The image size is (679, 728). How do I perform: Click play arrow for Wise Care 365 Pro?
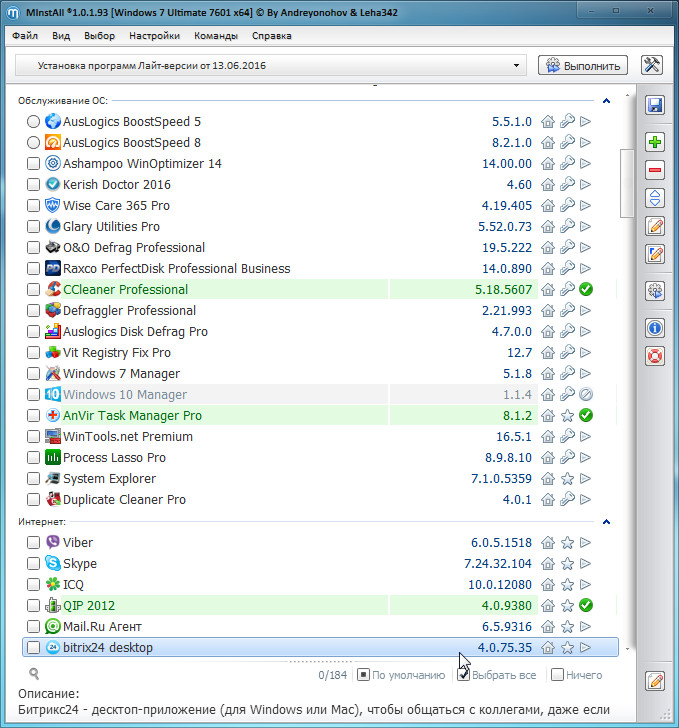(x=586, y=205)
